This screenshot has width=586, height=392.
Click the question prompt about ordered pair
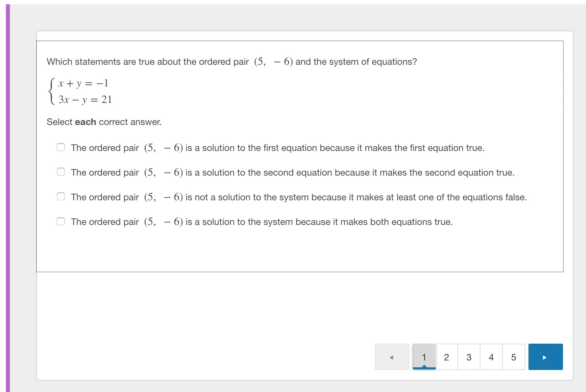[232, 61]
